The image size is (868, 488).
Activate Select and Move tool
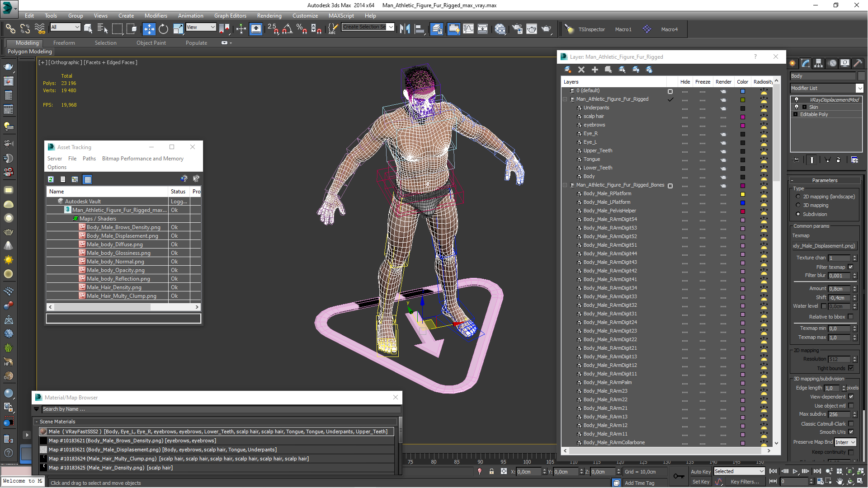[149, 29]
